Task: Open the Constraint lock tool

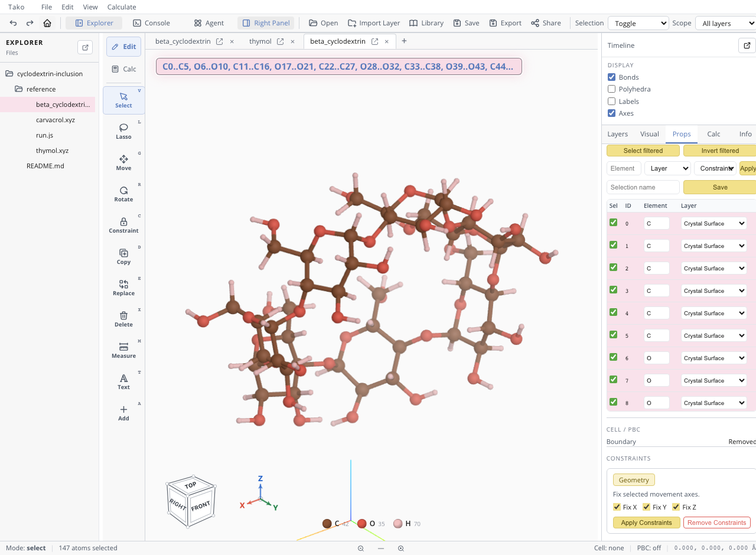Action: 123,225
